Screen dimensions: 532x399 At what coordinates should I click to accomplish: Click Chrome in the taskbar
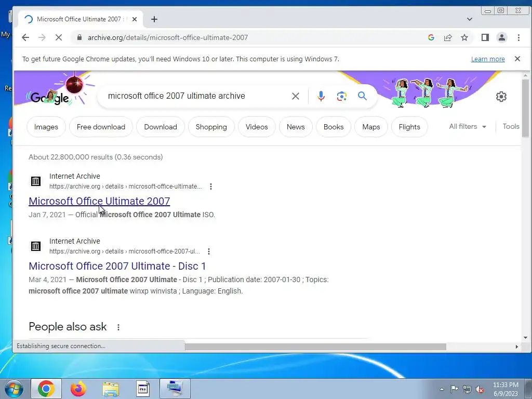tap(46, 389)
